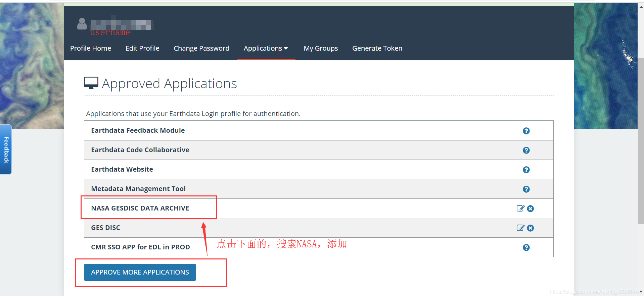
Task: Click the scrollbar up arrow
Action: pyautogui.click(x=641, y=6)
